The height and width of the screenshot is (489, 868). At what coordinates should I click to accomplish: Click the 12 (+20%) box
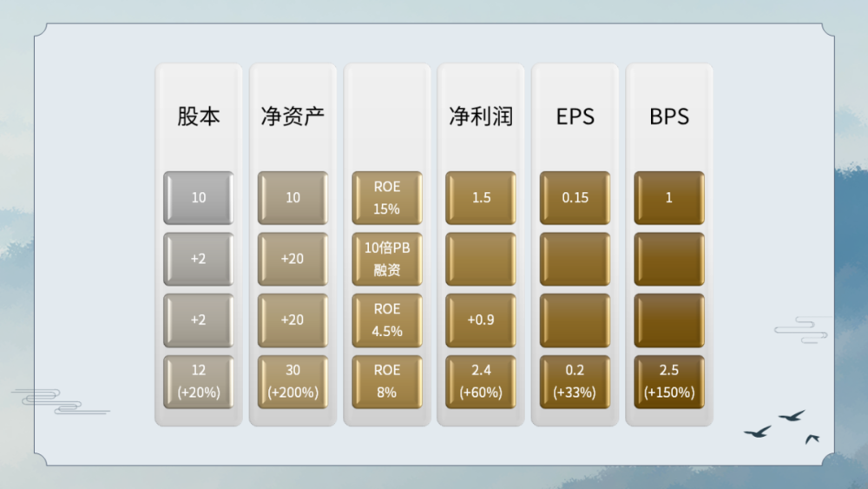pyautogui.click(x=199, y=381)
